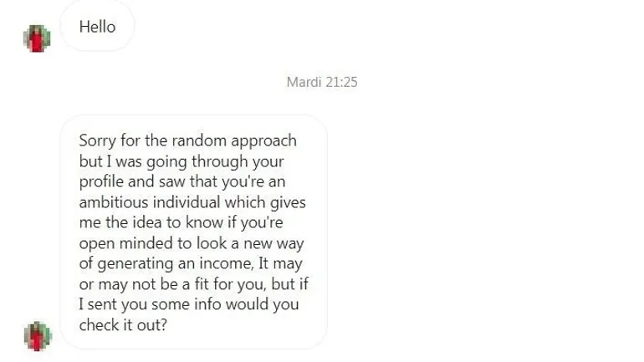
Task: Click the long message bubble starting with Sorry
Action: point(193,232)
